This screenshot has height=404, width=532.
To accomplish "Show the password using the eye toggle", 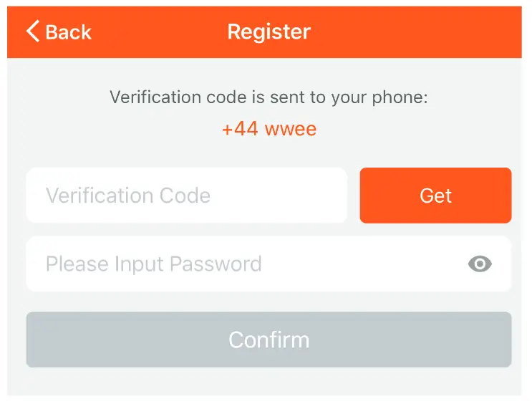I will point(480,264).
